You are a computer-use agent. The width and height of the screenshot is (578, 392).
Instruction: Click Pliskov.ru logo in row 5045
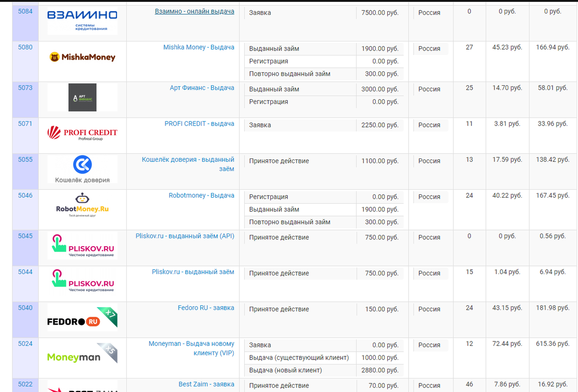tap(82, 246)
